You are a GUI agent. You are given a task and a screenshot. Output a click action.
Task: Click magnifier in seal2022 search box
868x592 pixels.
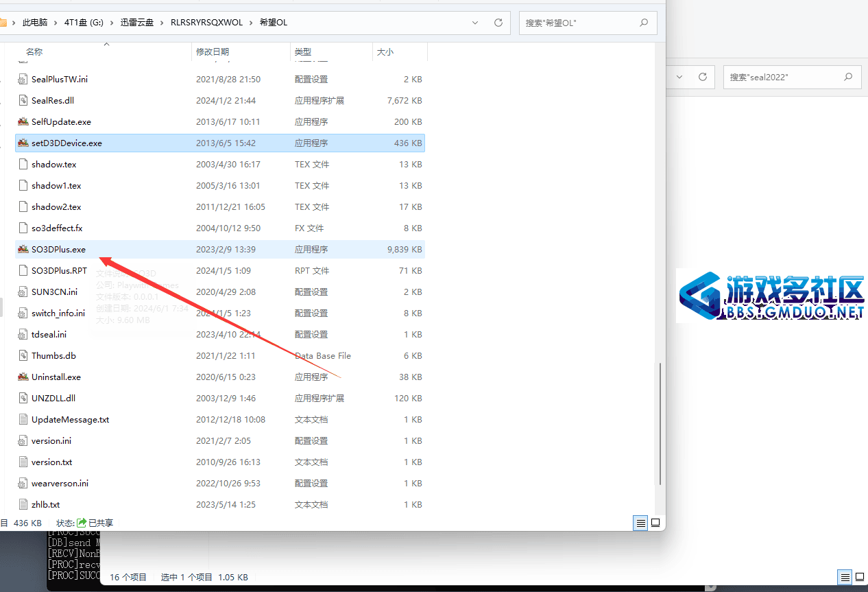pyautogui.click(x=848, y=77)
